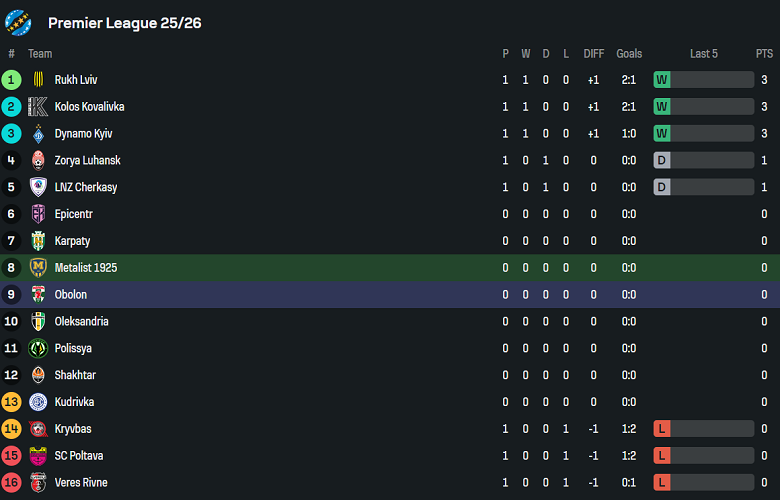Viewport: 780px width, 500px height.
Task: Click the Zorya Luhansk club crest
Action: pos(38,160)
